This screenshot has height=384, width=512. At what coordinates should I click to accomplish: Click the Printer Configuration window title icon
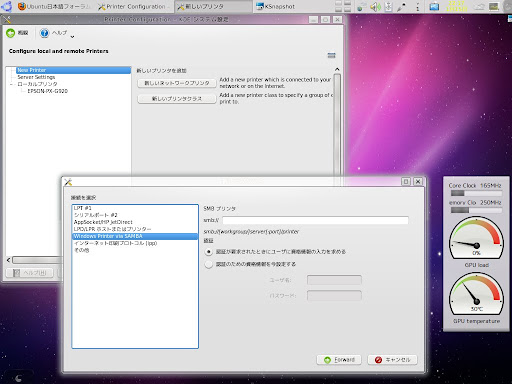pyautogui.click(x=7, y=20)
